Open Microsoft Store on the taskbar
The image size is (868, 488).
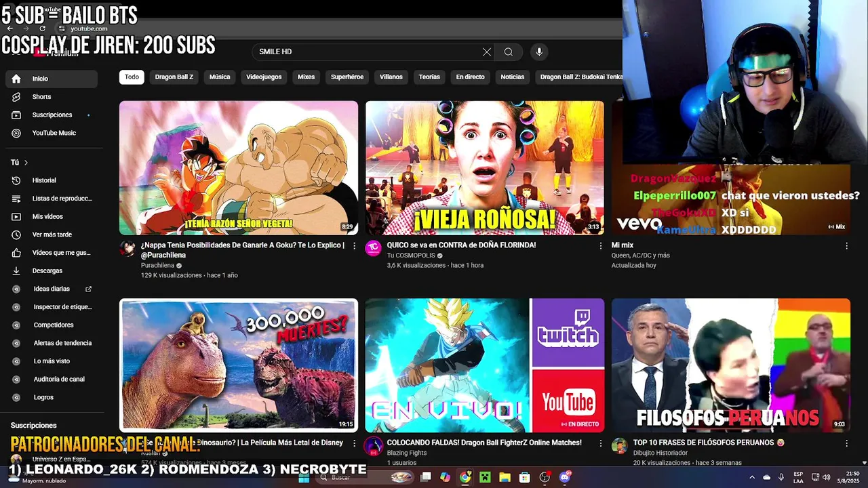click(525, 477)
